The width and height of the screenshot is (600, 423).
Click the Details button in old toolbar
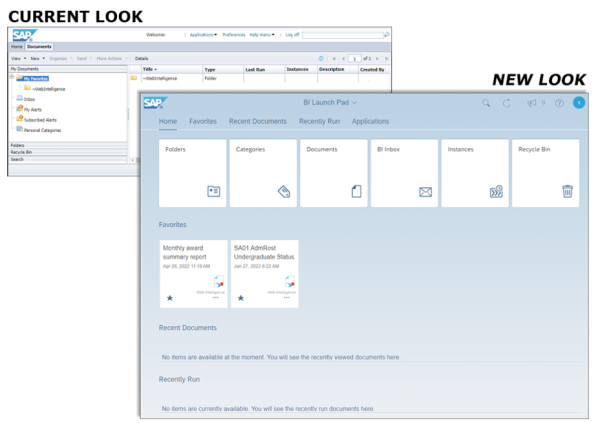pos(141,59)
